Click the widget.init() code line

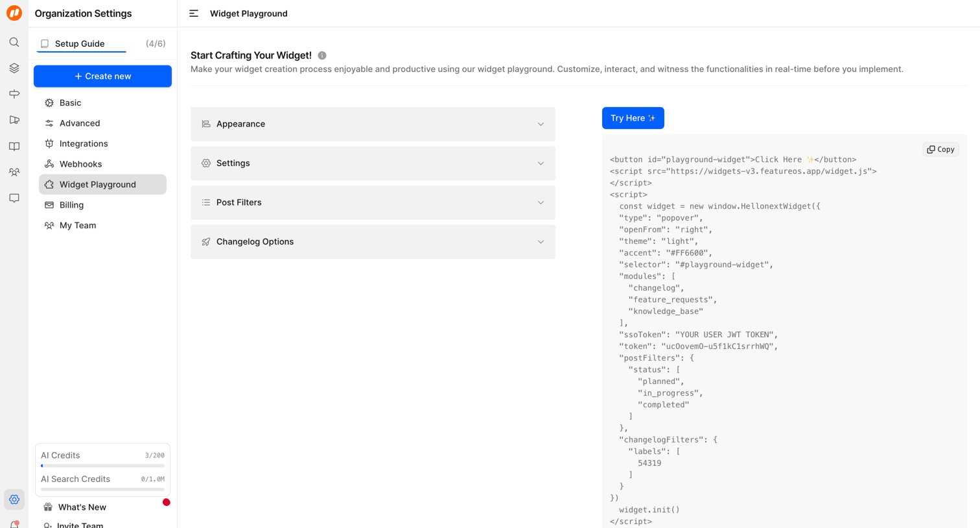click(649, 510)
